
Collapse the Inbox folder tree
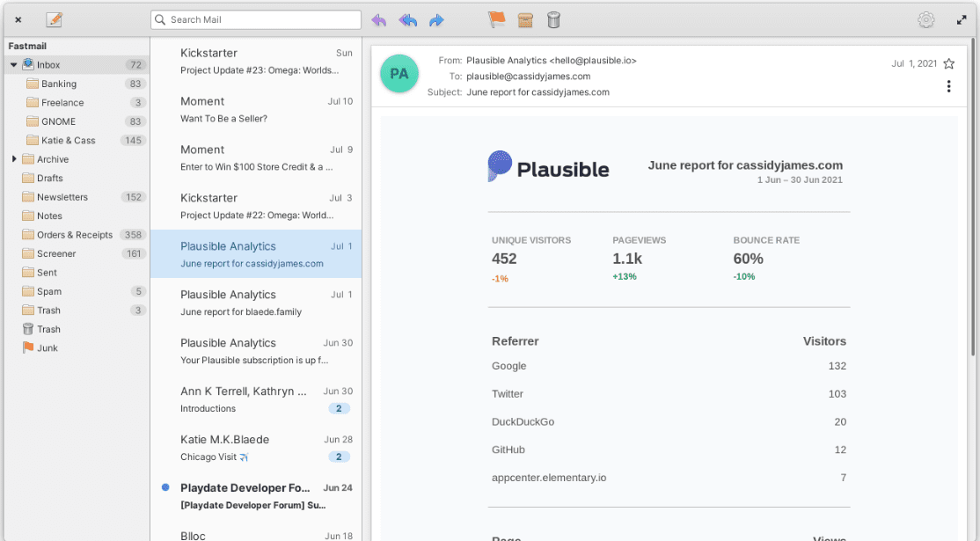14,65
